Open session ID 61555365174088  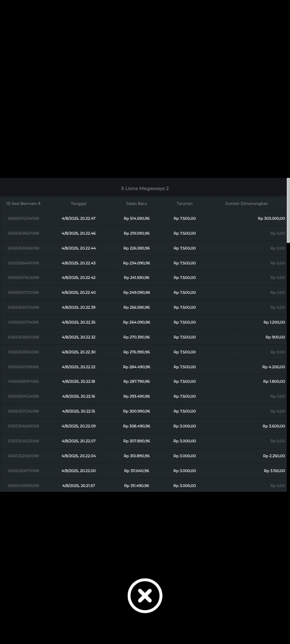tap(23, 322)
